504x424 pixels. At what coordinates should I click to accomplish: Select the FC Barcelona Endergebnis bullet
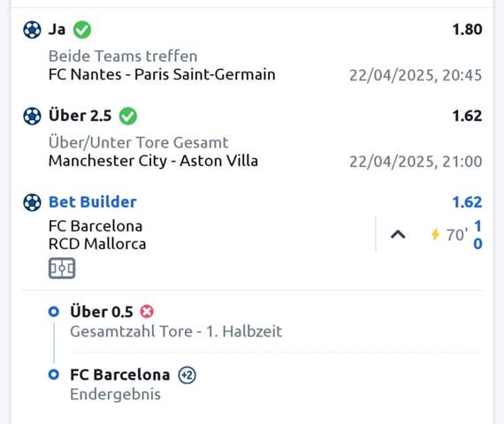pos(54,375)
